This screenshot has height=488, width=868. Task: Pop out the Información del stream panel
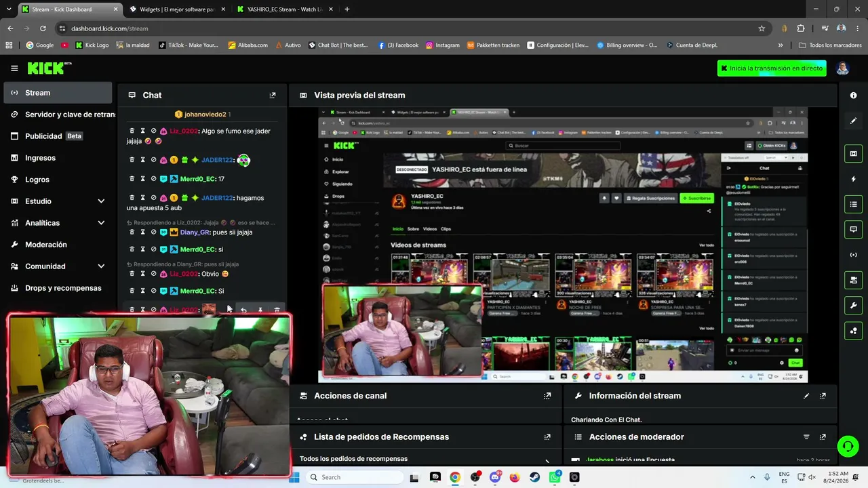pyautogui.click(x=823, y=396)
